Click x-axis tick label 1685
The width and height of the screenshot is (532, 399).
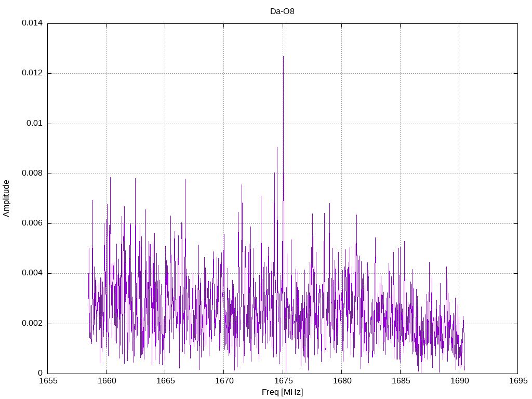pyautogui.click(x=401, y=381)
